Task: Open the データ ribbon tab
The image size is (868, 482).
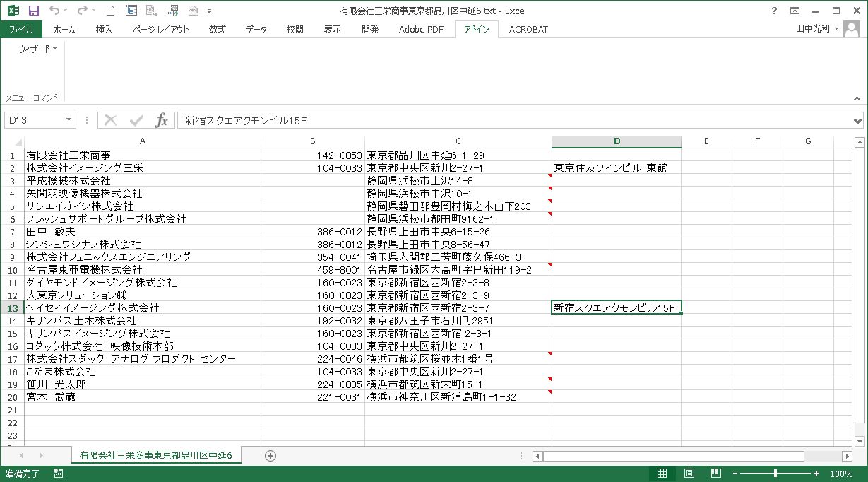Action: tap(256, 29)
